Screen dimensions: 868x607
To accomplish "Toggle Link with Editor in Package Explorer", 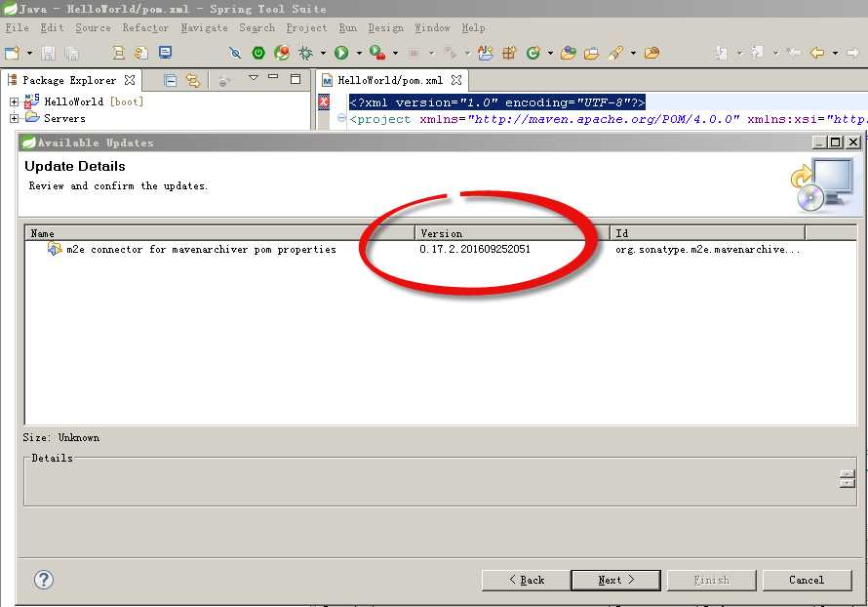I will tap(192, 80).
